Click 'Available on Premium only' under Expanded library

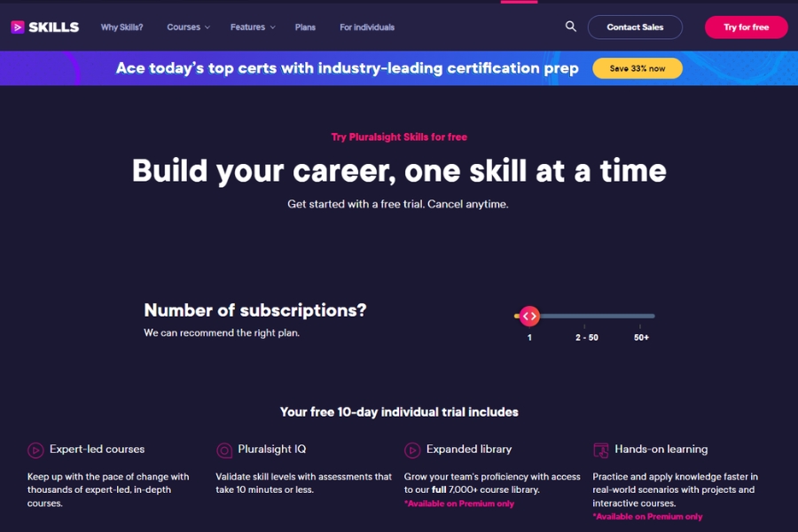click(459, 504)
